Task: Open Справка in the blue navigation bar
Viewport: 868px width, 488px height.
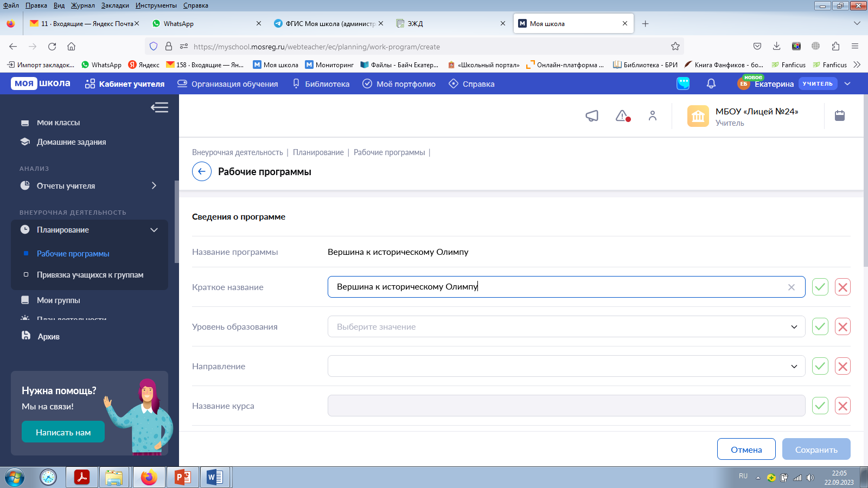Action: 471,84
